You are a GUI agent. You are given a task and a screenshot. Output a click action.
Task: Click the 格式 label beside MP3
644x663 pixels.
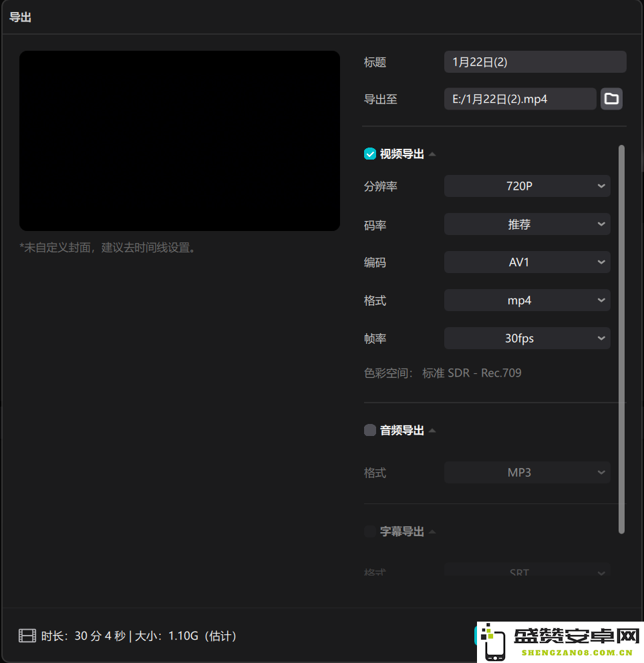coord(375,473)
